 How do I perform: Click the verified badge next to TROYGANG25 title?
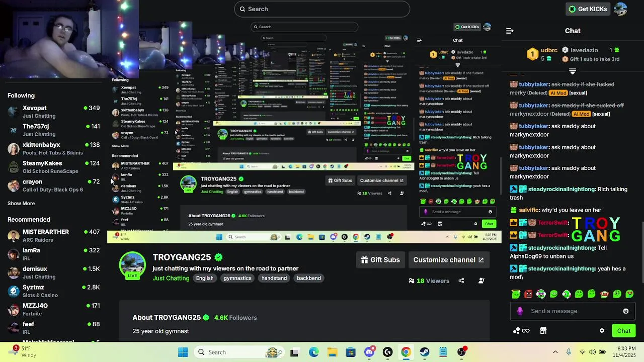(218, 257)
